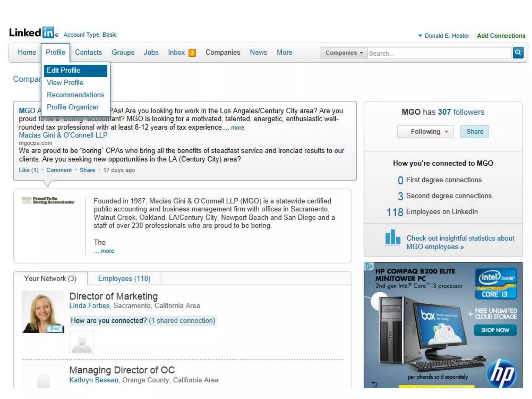Click into the Search text field
The width and height of the screenshot is (532, 399).
(x=439, y=53)
